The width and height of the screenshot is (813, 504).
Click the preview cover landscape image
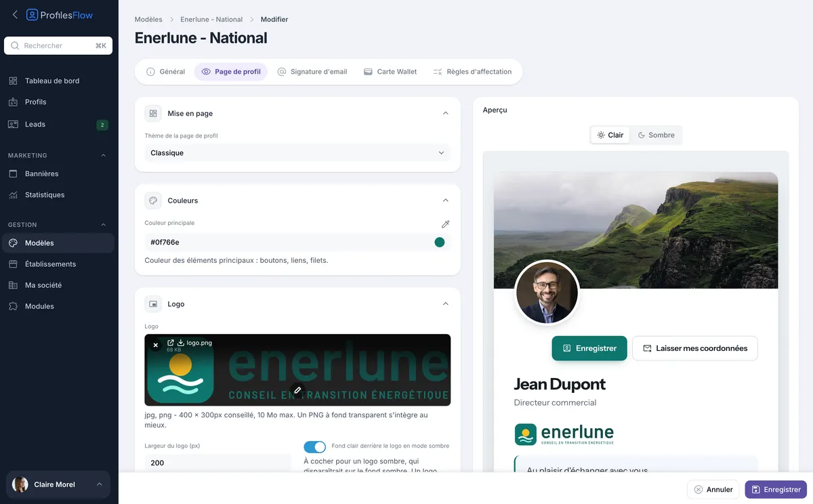click(635, 230)
